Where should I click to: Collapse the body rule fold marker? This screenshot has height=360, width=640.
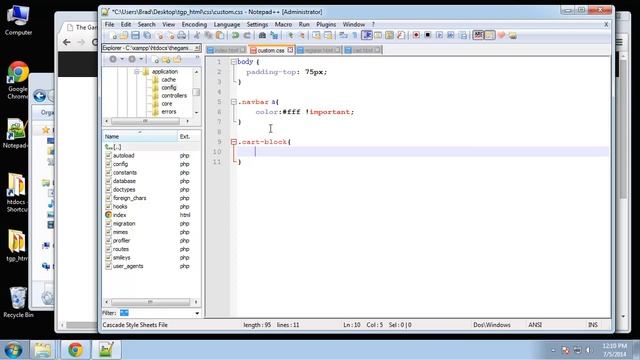tap(233, 62)
